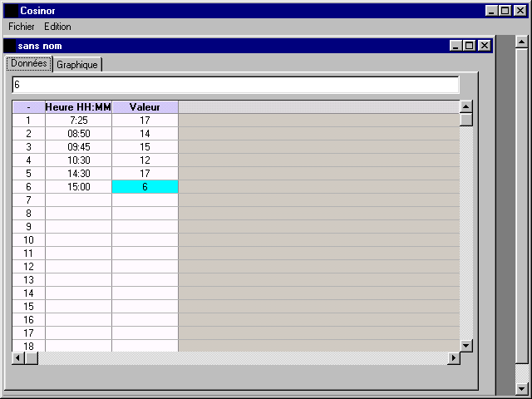Select the time cell 7:25
The width and height of the screenshot is (532, 399).
click(x=78, y=121)
